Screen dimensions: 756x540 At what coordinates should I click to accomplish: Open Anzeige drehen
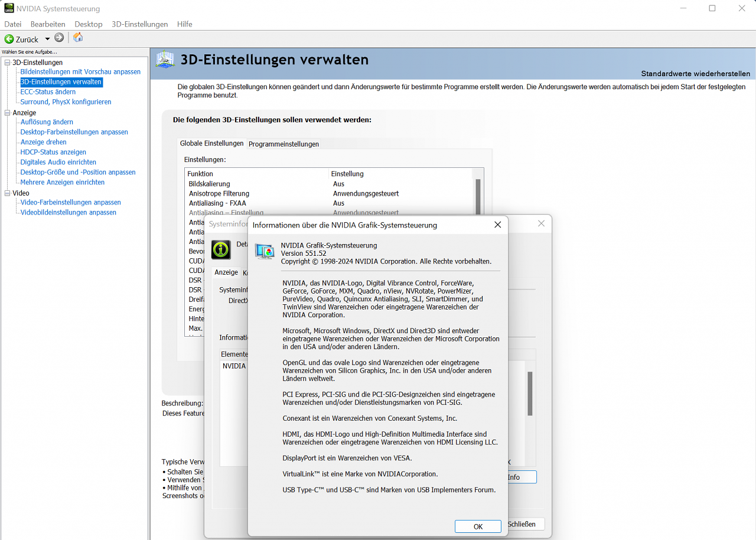coord(43,142)
